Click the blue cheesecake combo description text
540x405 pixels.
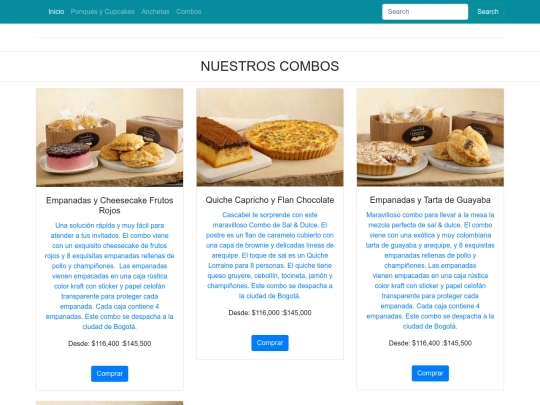(110, 276)
